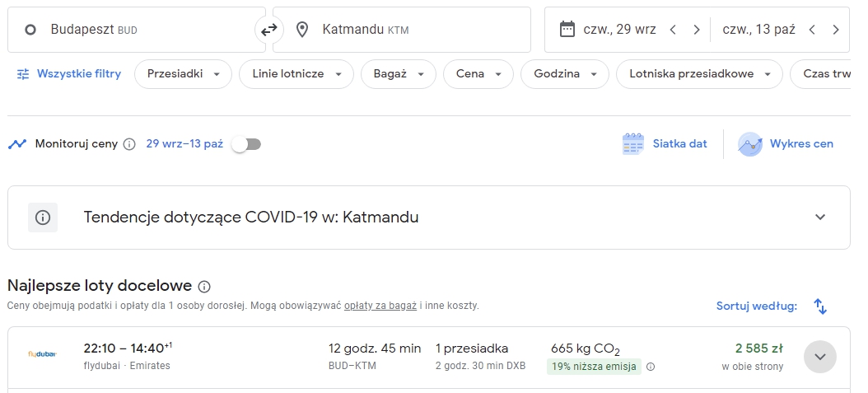Click the Monitoruj ceny label
Image resolution: width=868 pixels, height=393 pixels.
(x=77, y=144)
